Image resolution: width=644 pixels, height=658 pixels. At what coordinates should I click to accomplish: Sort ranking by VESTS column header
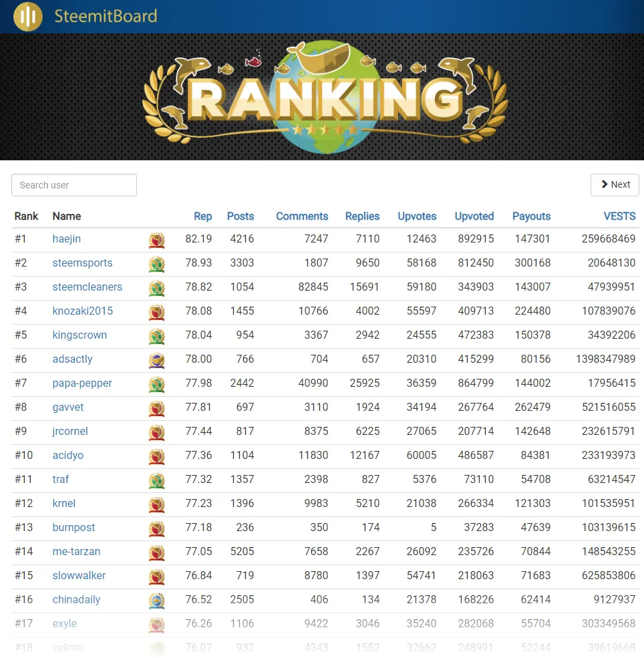[620, 216]
